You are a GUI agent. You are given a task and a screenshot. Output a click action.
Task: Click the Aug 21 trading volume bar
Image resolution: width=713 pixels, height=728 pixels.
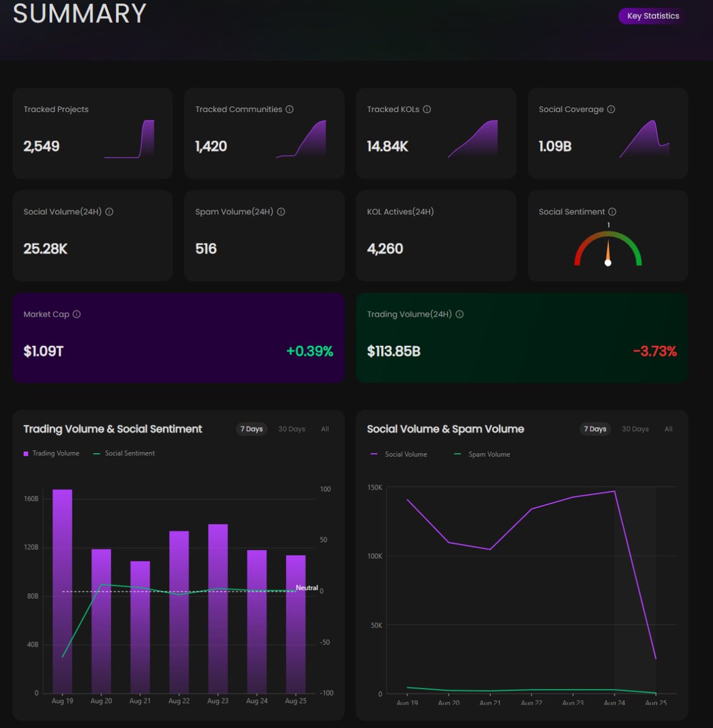pyautogui.click(x=140, y=627)
